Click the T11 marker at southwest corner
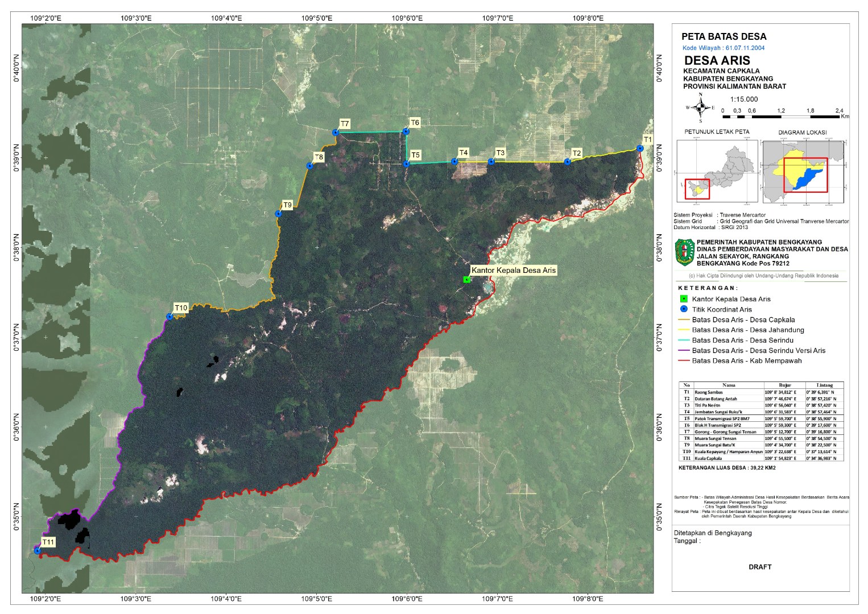The width and height of the screenshot is (868, 614). pos(38,550)
